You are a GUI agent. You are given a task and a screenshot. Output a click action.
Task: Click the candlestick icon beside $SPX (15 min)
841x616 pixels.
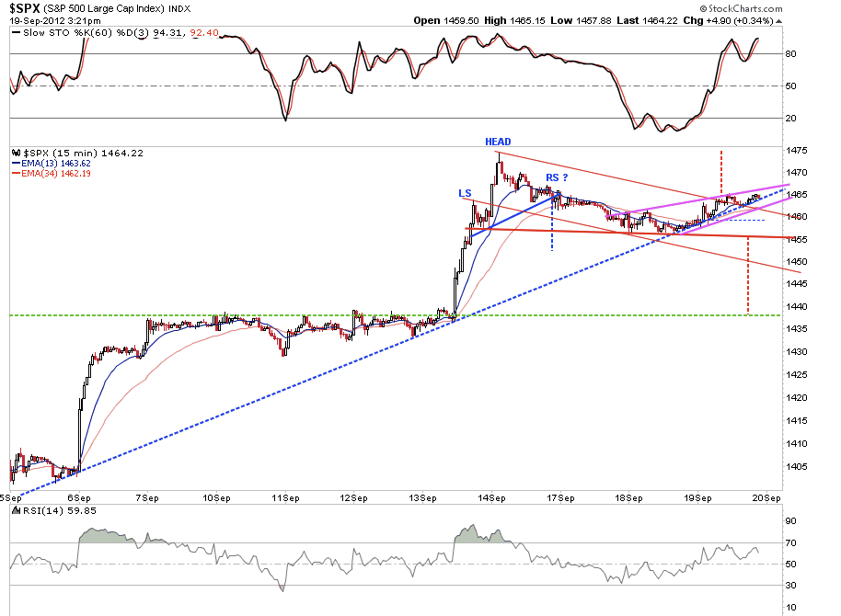16,154
